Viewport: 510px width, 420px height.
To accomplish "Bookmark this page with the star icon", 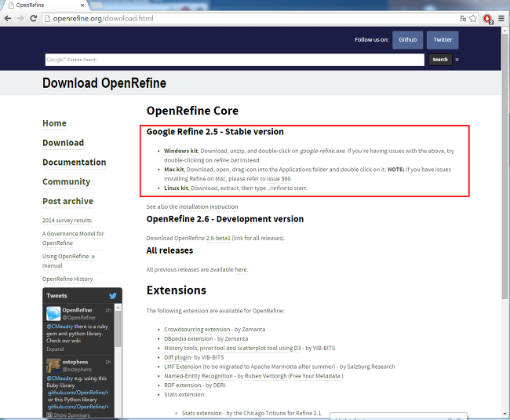I will (x=473, y=19).
